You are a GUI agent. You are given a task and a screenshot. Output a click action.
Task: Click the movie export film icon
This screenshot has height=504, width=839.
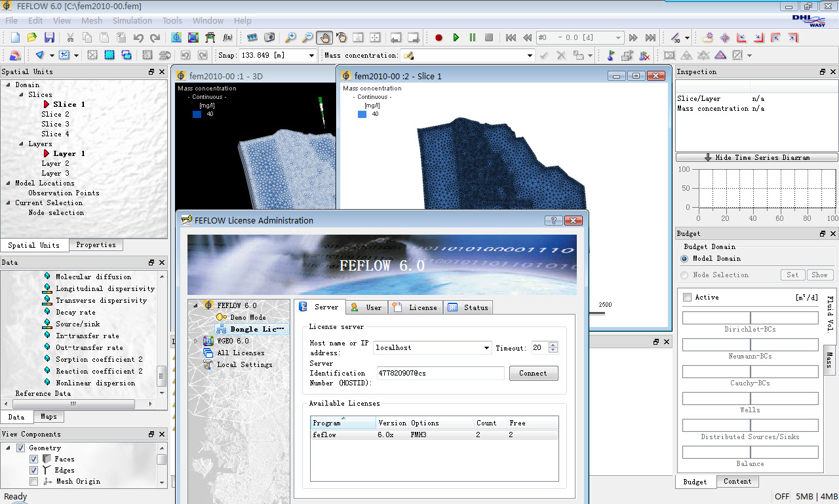pos(252,38)
